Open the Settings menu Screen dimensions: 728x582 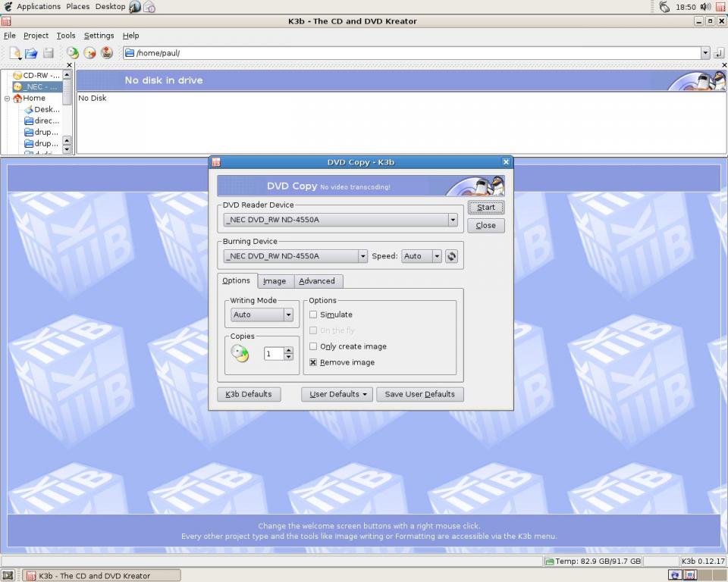pos(99,36)
